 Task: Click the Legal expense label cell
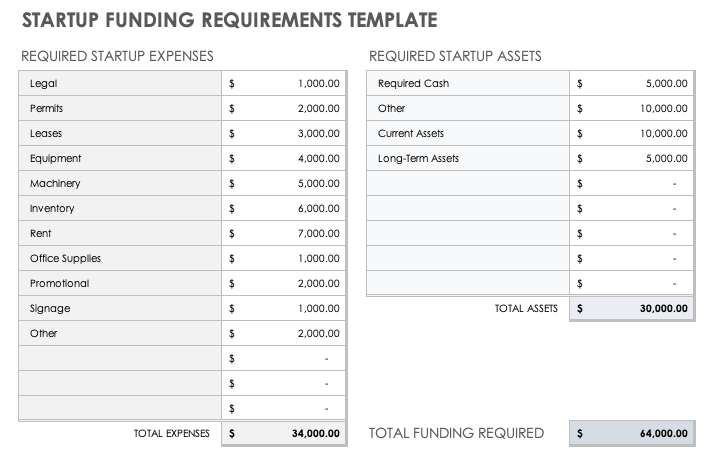point(118,84)
